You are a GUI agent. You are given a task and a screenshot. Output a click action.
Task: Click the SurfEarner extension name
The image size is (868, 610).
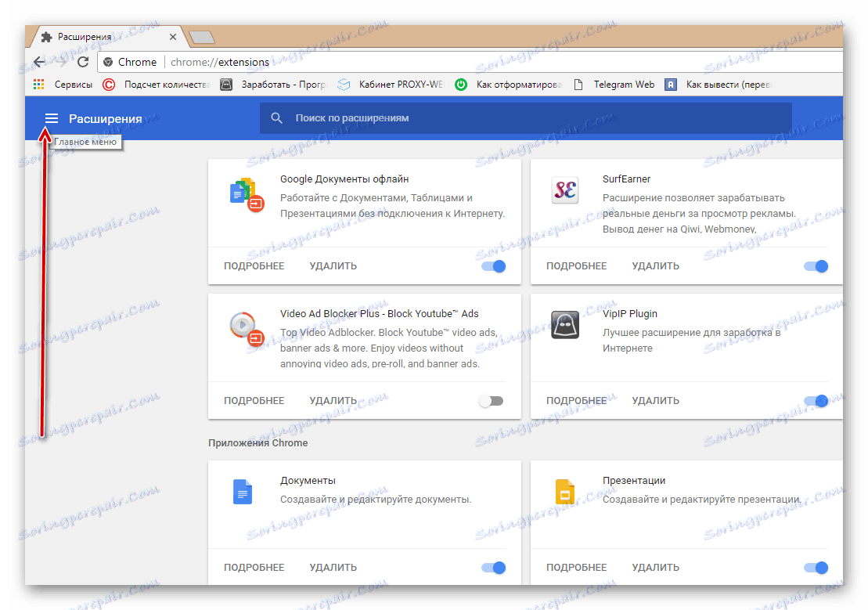tap(627, 179)
